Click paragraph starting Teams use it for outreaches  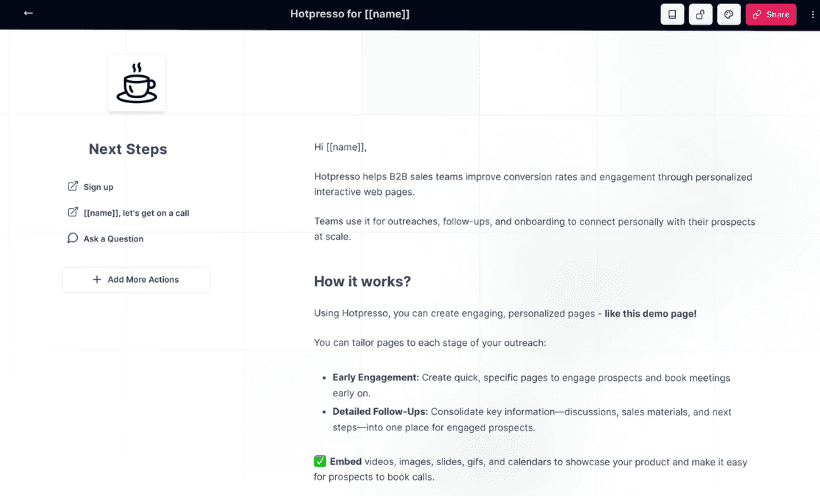tap(534, 229)
